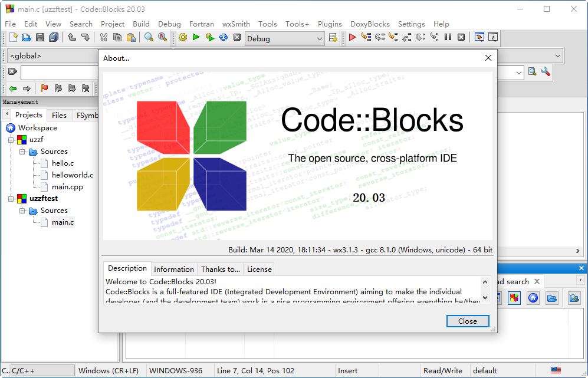Switch to the Thanks to... tab

[x=221, y=269]
